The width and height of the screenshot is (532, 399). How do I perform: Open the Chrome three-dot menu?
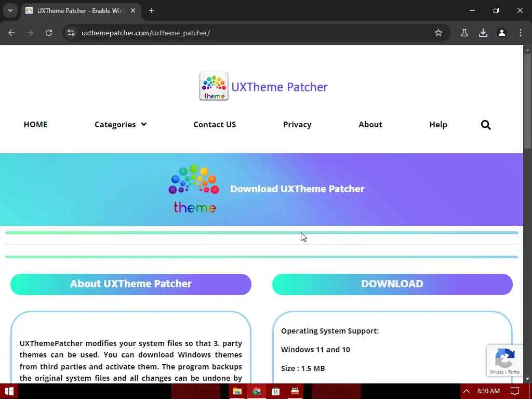pos(521,33)
